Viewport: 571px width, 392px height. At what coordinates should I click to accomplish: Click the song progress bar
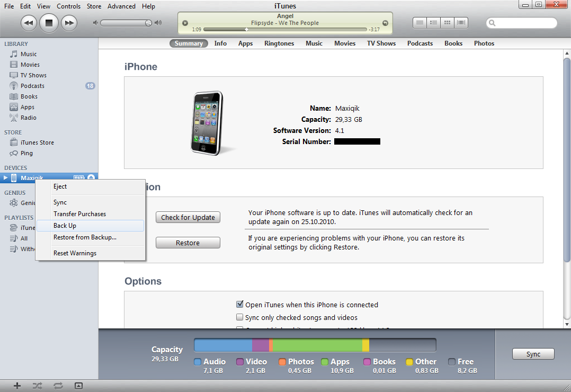[x=285, y=30]
